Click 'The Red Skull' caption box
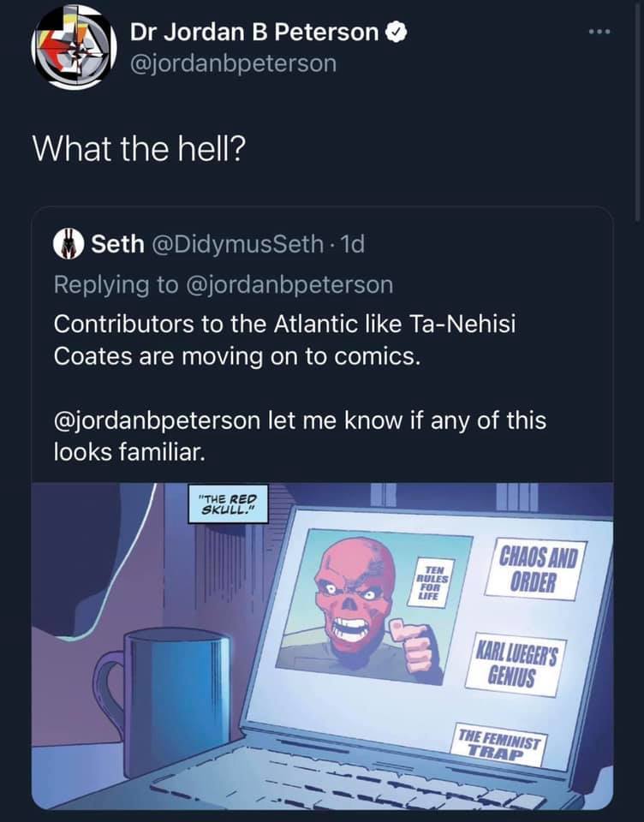Image resolution: width=644 pixels, height=822 pixels. pos(228,503)
